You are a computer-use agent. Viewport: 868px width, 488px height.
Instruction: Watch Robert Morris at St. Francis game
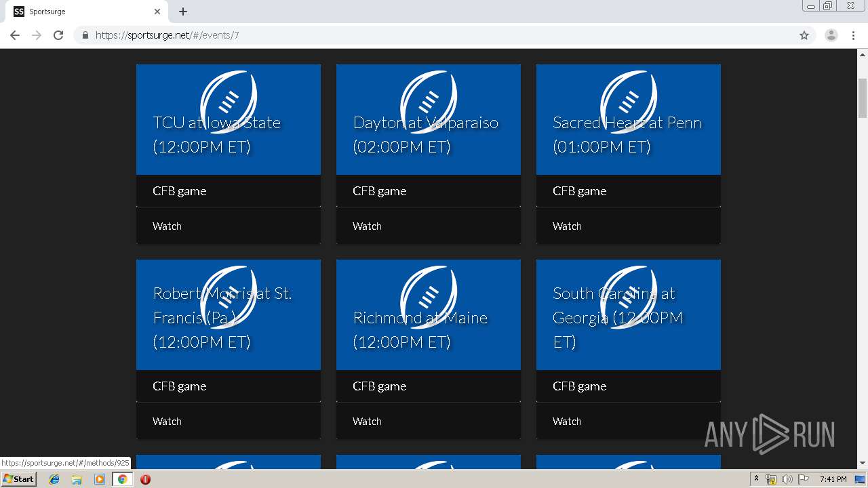167,422
